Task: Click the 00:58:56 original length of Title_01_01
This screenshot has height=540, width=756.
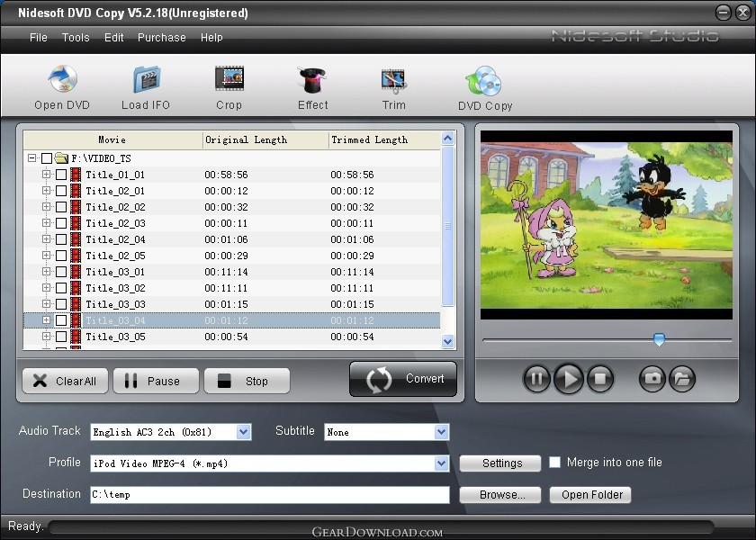Action: click(x=226, y=175)
